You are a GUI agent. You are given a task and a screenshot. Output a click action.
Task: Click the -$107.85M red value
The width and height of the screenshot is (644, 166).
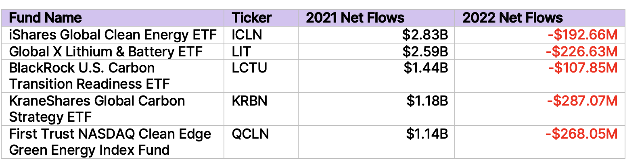(x=583, y=68)
